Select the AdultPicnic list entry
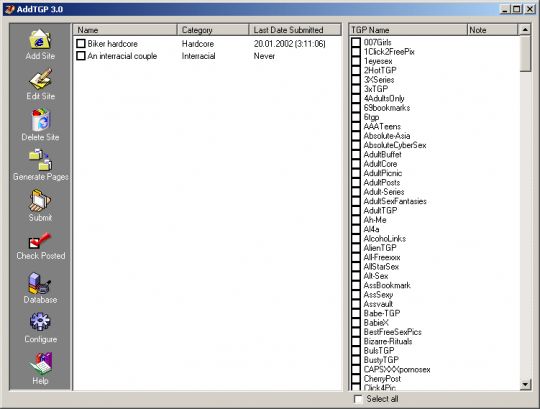This screenshot has width=540, height=409. click(383, 173)
